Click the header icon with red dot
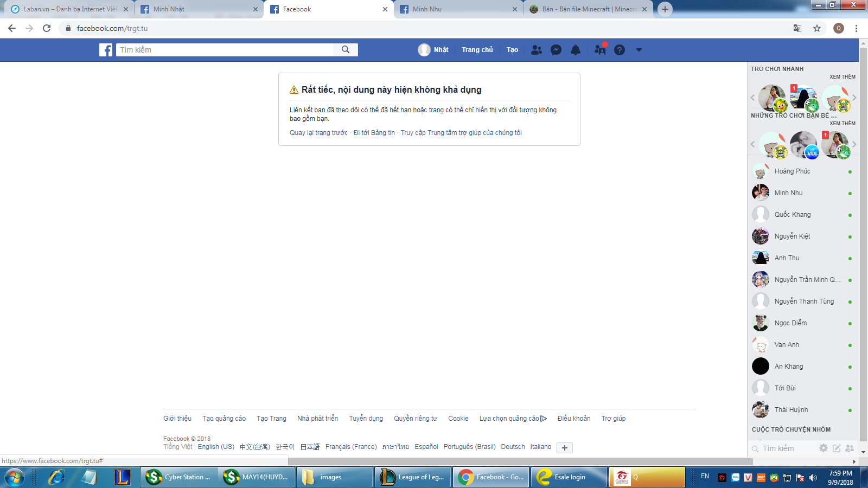 point(600,49)
